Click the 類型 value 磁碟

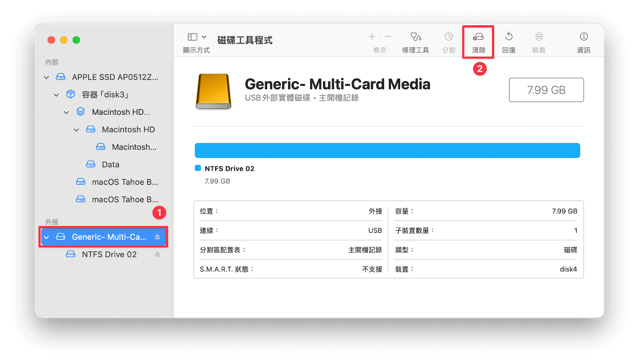coord(571,250)
